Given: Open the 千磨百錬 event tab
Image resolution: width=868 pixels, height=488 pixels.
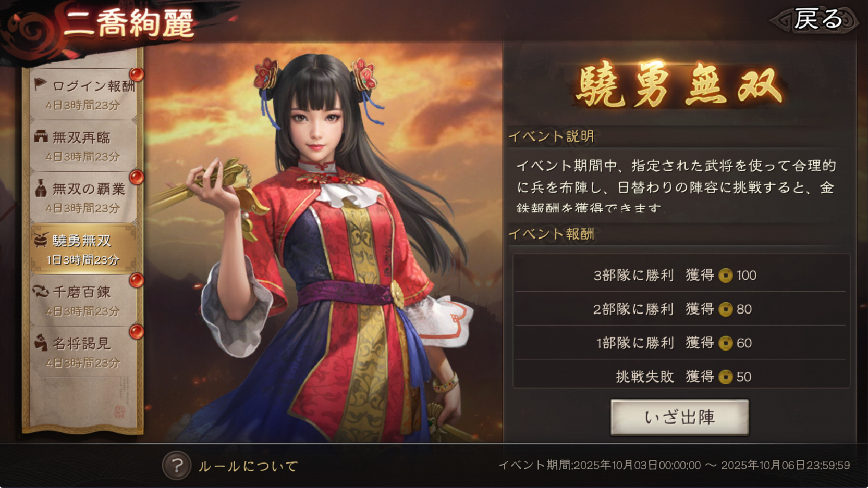Looking at the screenshot, I should pyautogui.click(x=83, y=301).
